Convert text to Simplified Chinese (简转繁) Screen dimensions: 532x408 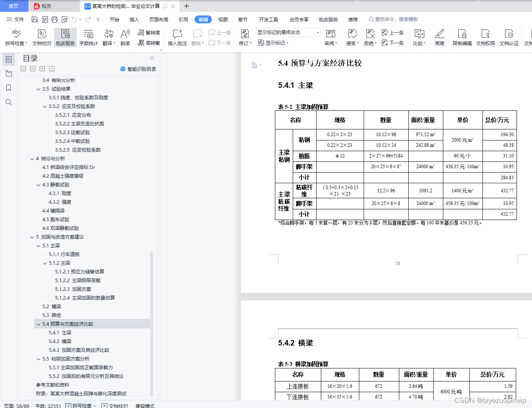click(149, 43)
